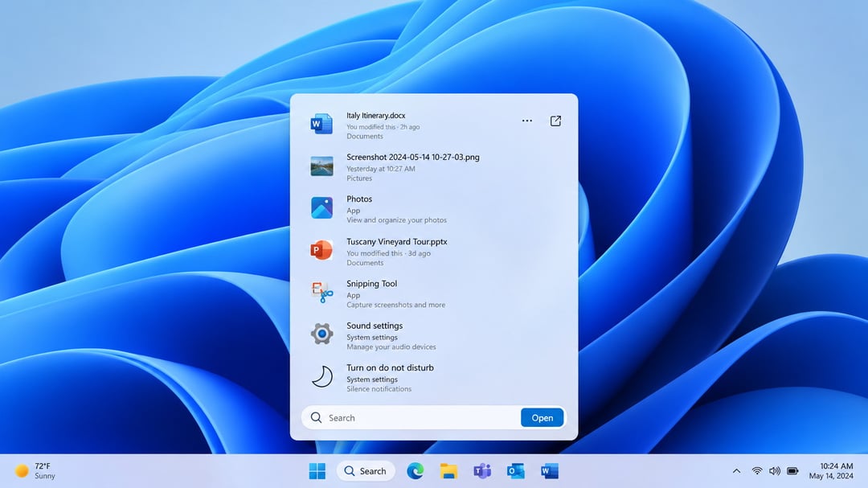Viewport: 868px width, 488px height.
Task: Select the Snipping Tool result title
Action: 371,284
